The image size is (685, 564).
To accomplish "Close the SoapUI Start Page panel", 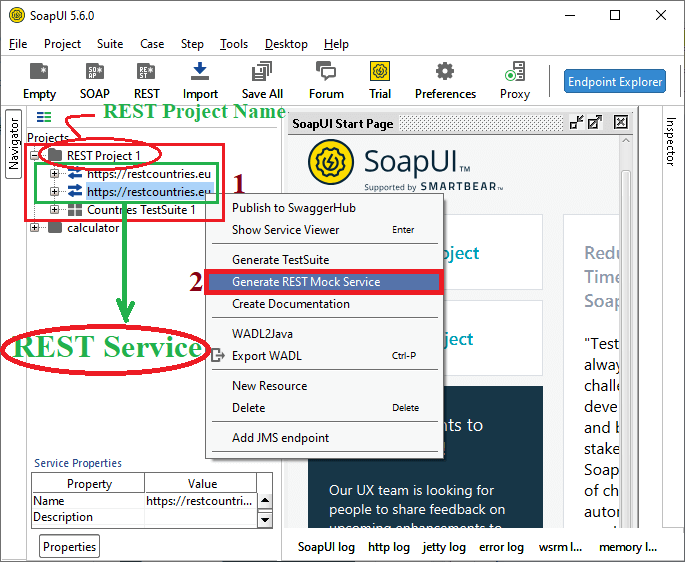I will tap(621, 122).
